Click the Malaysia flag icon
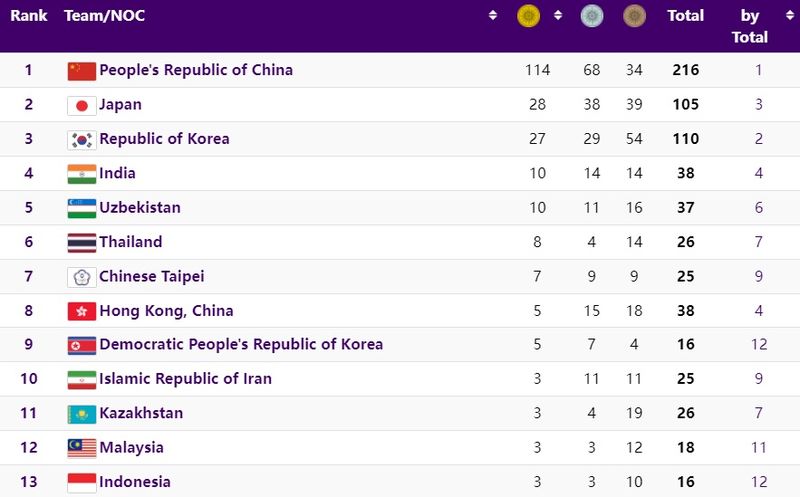 click(x=81, y=448)
